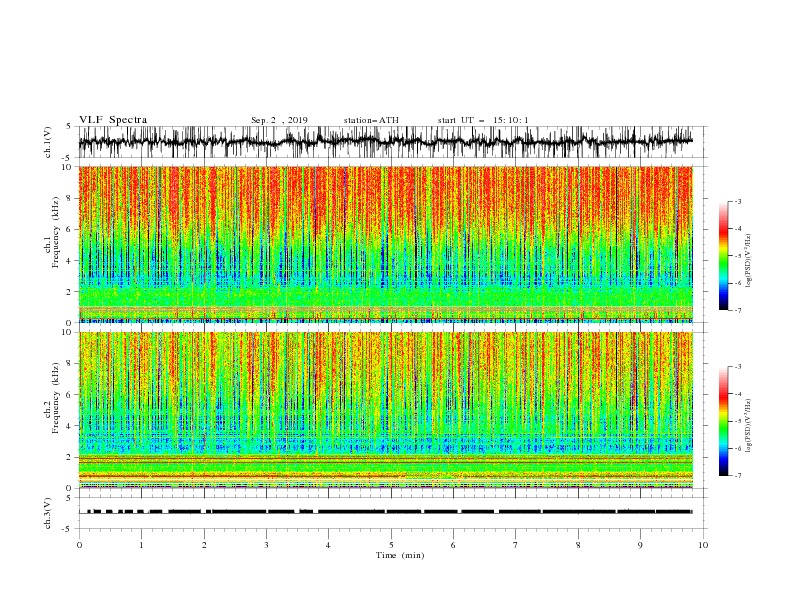Click the 'ch.1(V)' waveform axis label
The height and width of the screenshot is (612, 792).
point(48,142)
